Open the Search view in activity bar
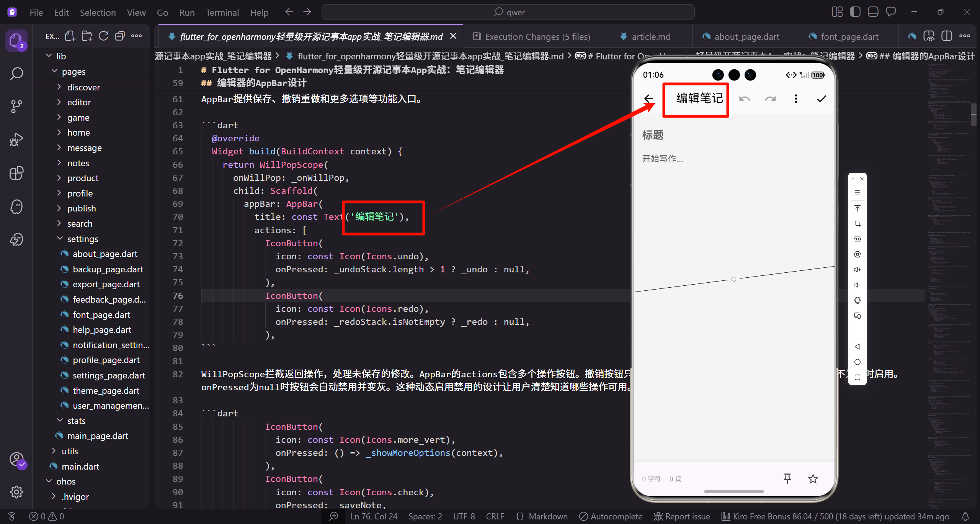The width and height of the screenshot is (980, 524). pos(16,74)
